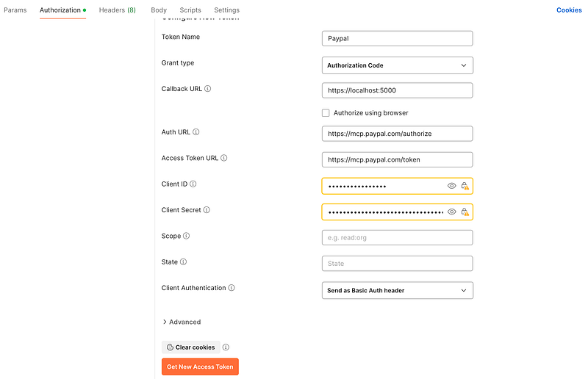Open the Client Authentication dropdown
Screen dimensions: 588x379
[x=397, y=291]
